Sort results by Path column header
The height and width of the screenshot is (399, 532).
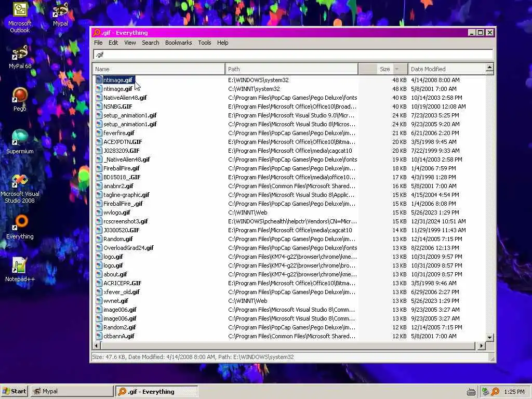click(x=291, y=69)
